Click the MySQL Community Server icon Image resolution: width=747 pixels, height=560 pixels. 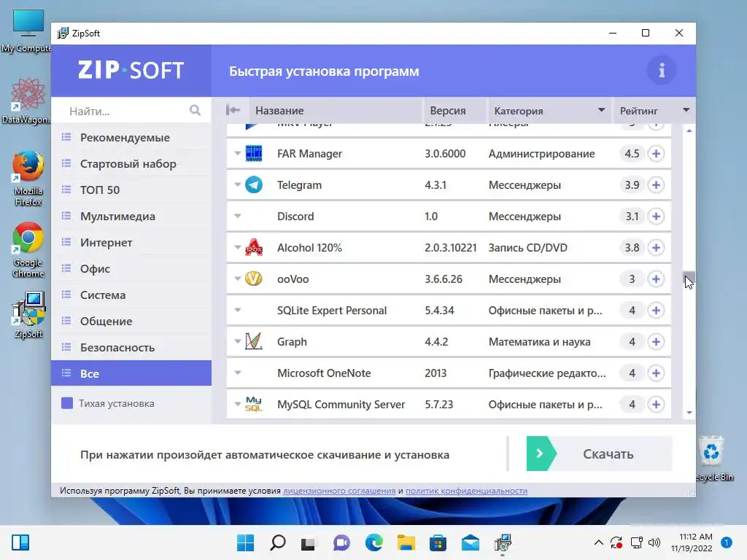[x=253, y=404]
